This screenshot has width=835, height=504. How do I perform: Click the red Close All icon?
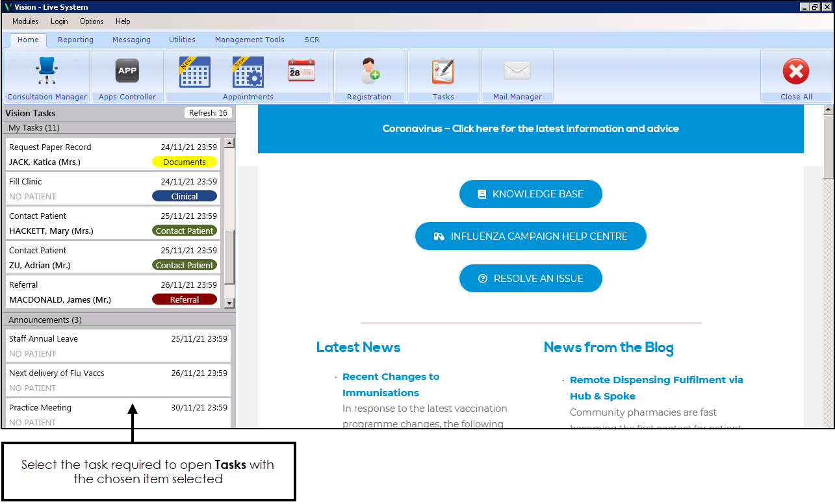coord(796,71)
